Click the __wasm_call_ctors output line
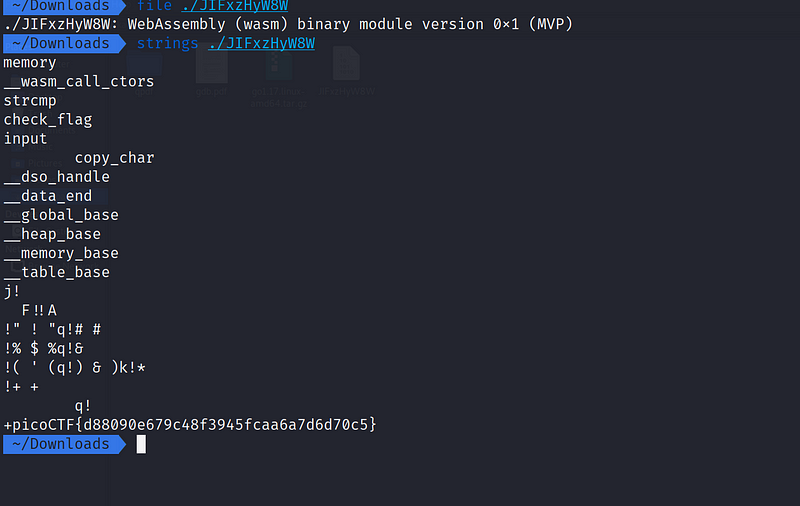 click(79, 82)
